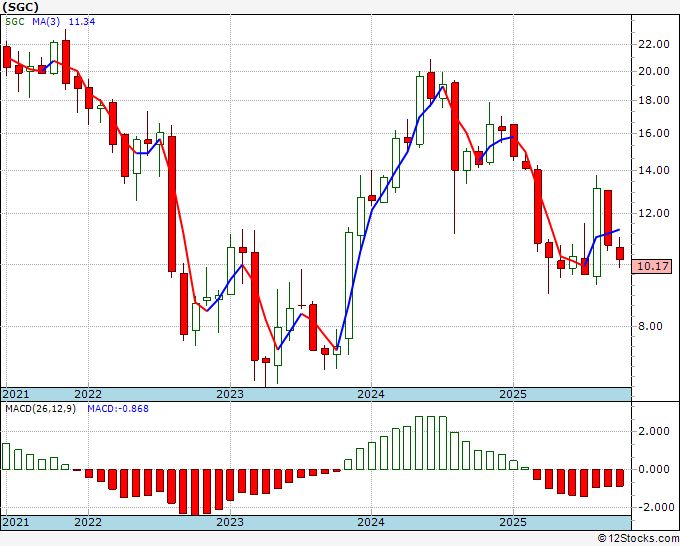This screenshot has width=680, height=546.
Task: Click 2022 on the MACD panel timeline
Action: tap(88, 522)
